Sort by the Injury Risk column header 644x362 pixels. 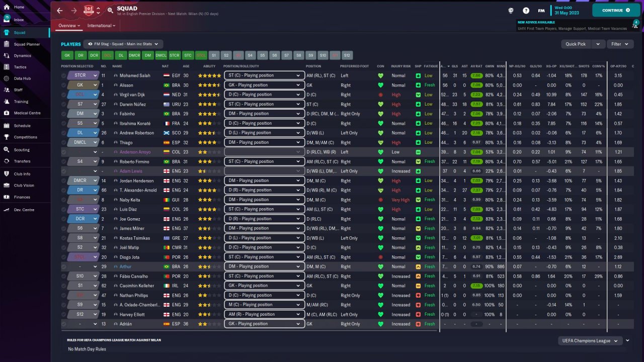tap(400, 66)
